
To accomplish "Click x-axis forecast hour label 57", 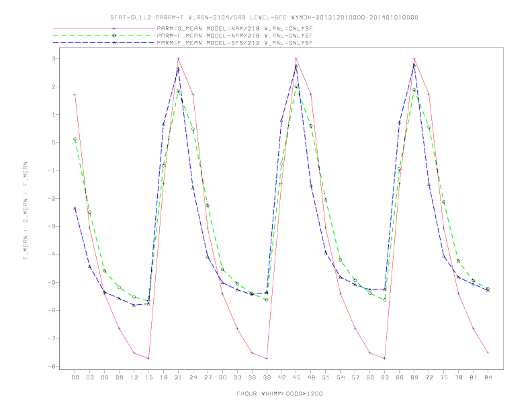I will 355,377.
